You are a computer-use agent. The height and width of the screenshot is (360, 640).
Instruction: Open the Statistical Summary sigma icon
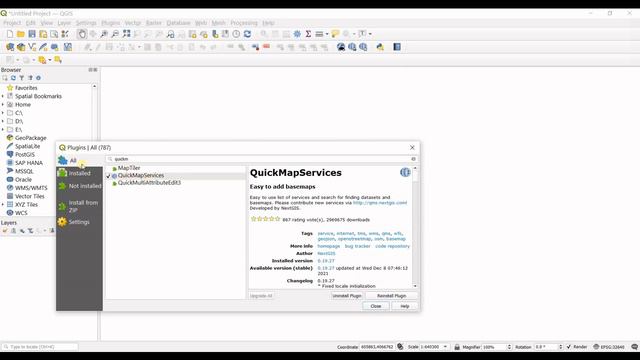308,34
